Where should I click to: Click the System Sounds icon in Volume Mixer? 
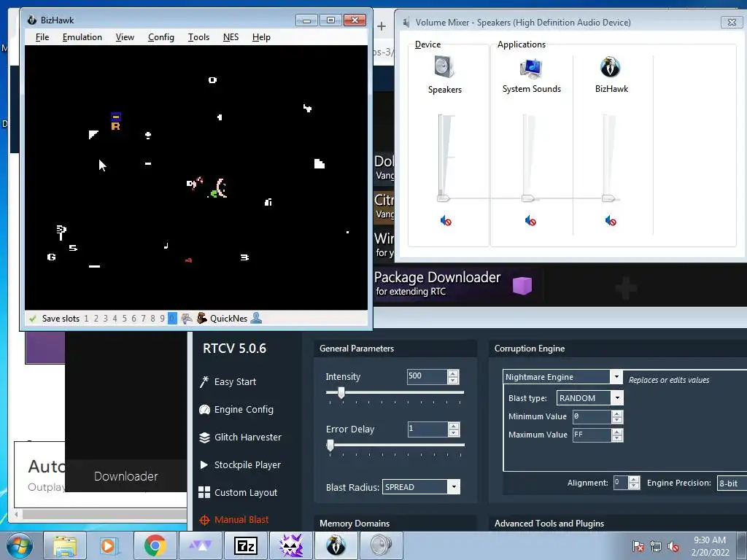[531, 68]
